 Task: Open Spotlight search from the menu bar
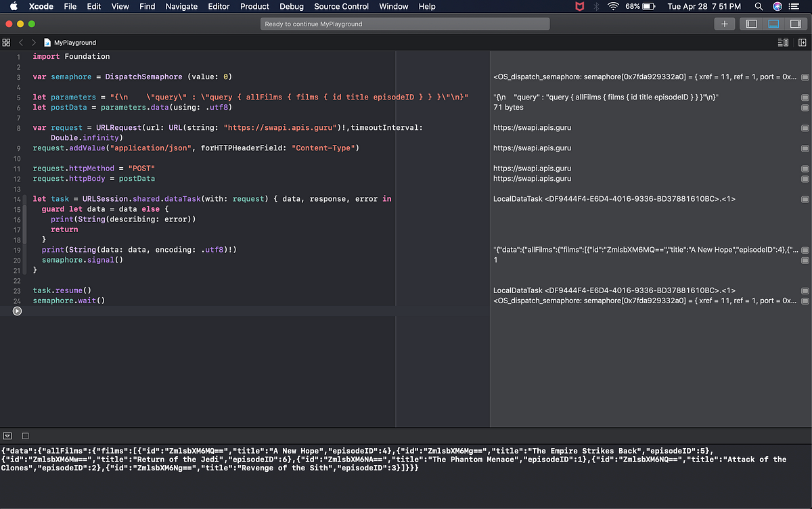tap(758, 7)
